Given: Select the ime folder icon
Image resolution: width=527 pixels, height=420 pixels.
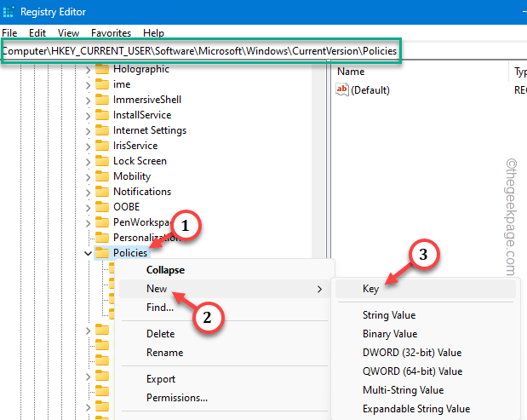Looking at the screenshot, I should click(102, 84).
